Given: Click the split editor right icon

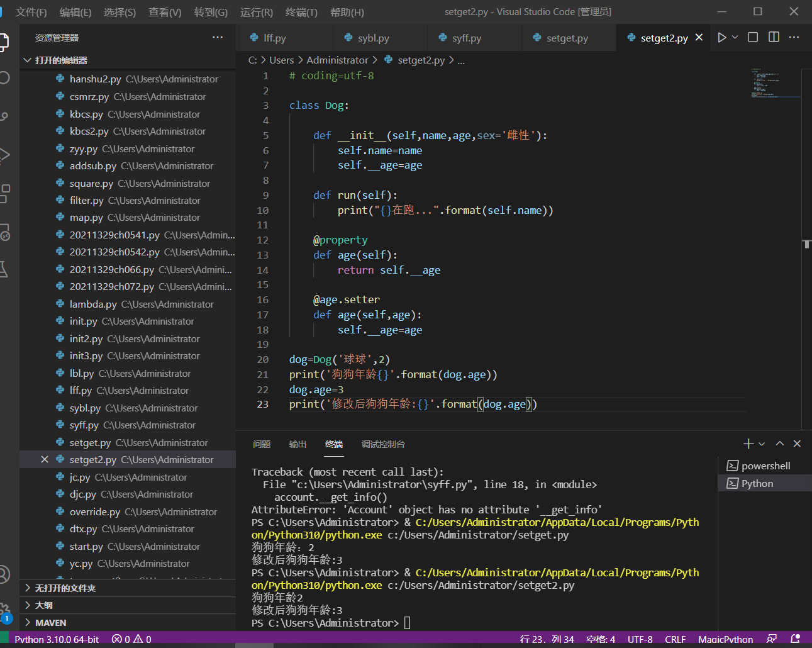Looking at the screenshot, I should click(774, 38).
